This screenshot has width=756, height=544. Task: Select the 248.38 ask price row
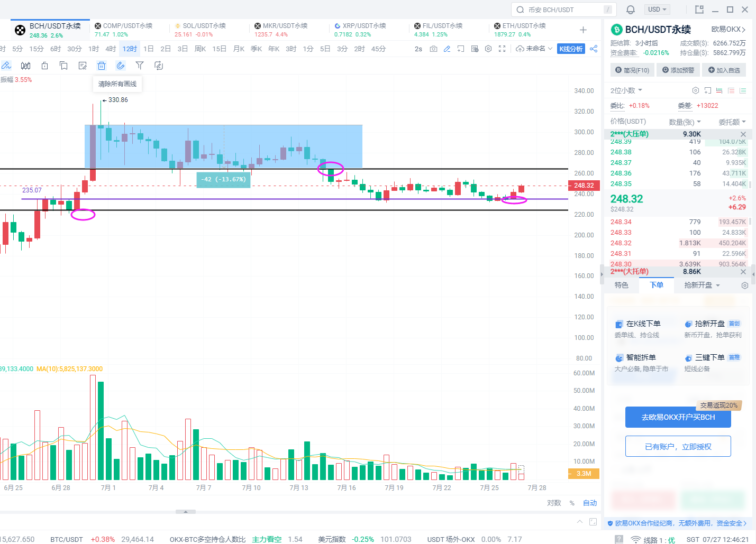tap(678, 152)
